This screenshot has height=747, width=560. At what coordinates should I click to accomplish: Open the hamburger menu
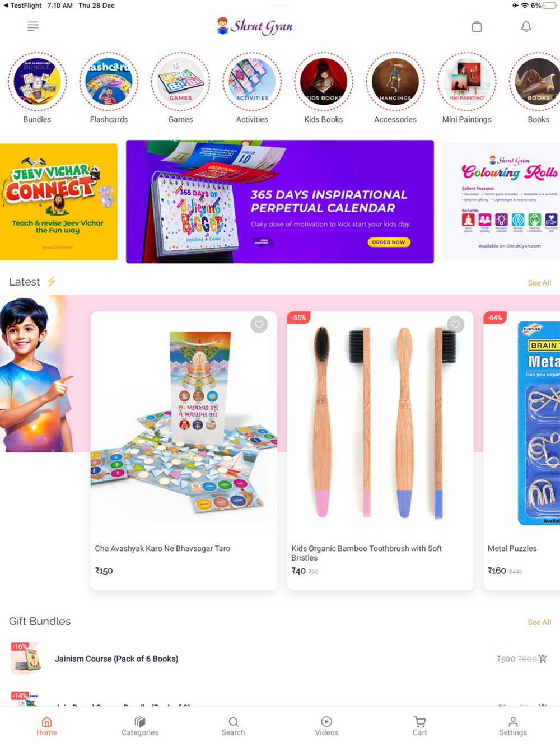(33, 26)
